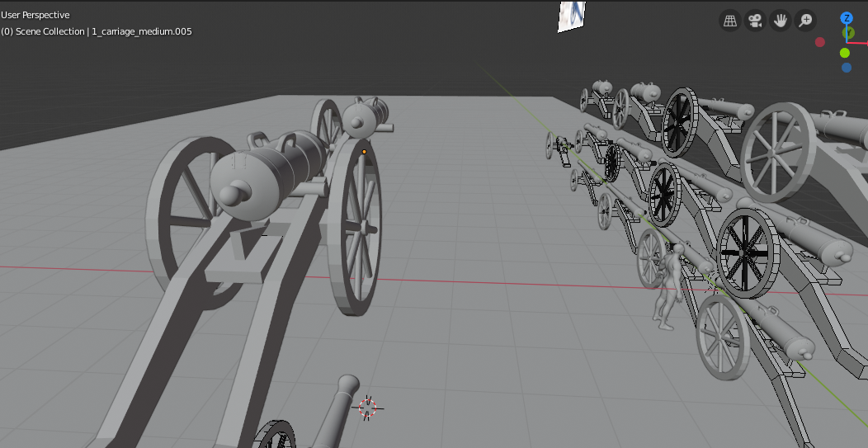Click the User Perspective label
Viewport: 868px width, 448px height.
point(35,15)
